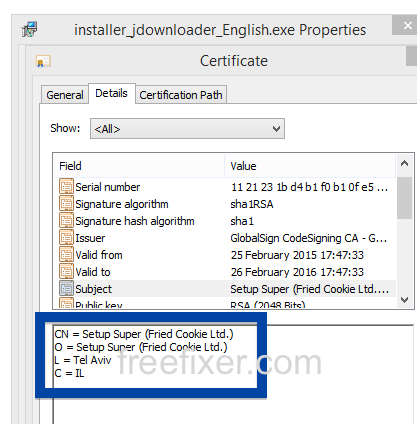Click inside the subject details text box

coord(233,373)
